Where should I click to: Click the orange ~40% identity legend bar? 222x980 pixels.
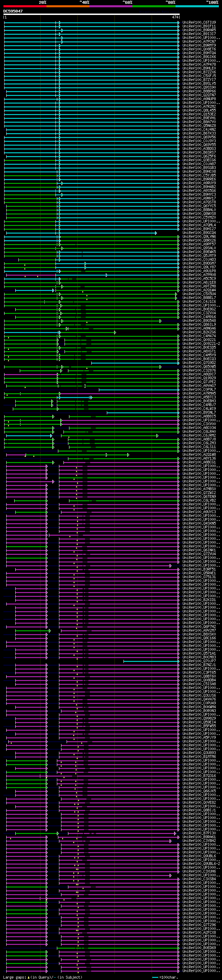(68, 6)
